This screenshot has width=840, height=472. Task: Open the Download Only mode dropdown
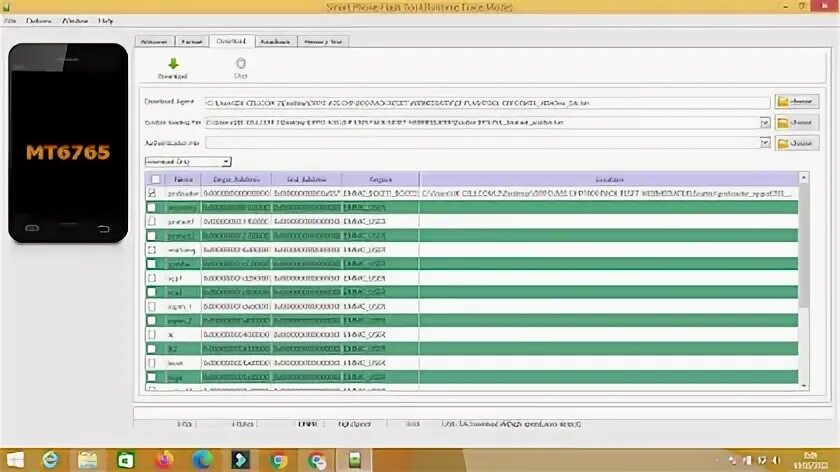point(188,161)
